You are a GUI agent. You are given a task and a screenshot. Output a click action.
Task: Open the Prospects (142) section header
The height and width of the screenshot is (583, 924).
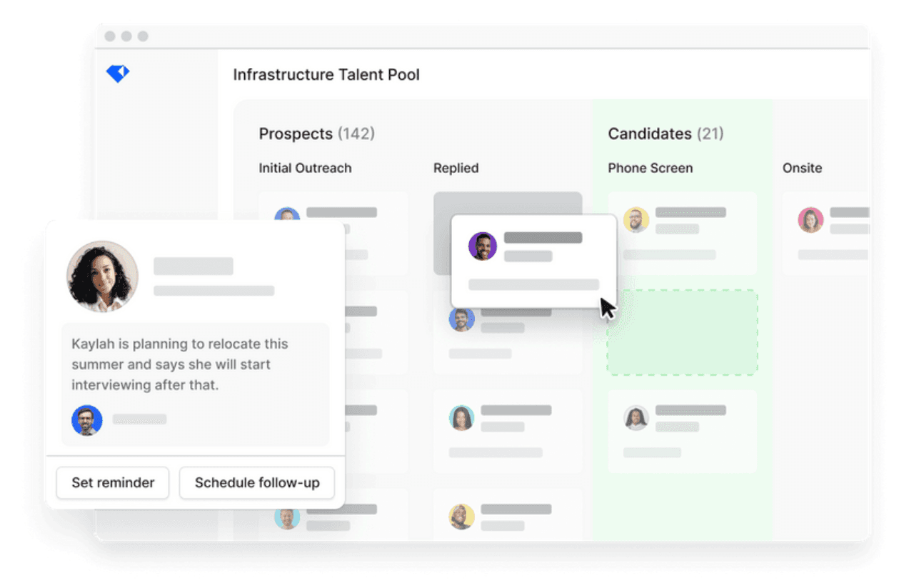pos(316,134)
